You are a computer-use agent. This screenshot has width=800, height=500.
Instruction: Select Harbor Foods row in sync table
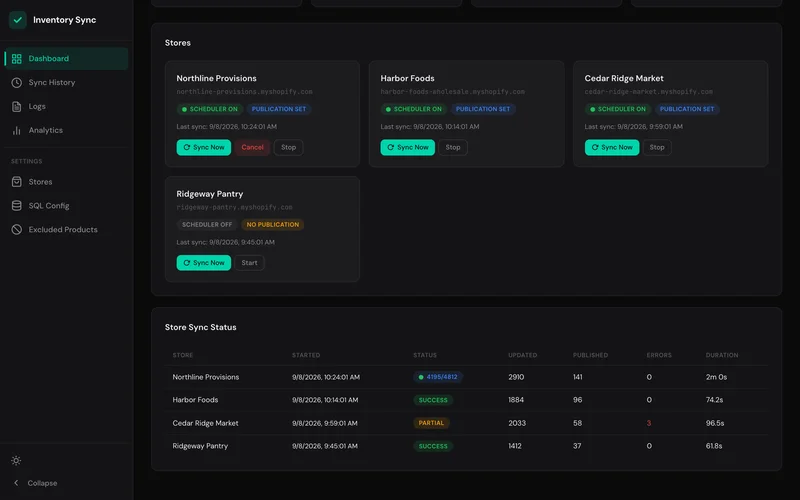tap(466, 400)
